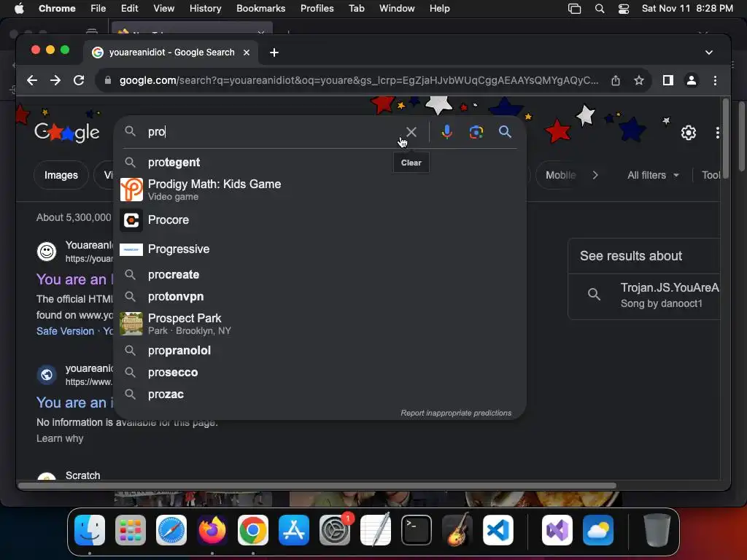Open Visual Studio Code in Dock
747x560 pixels.
tap(498, 530)
